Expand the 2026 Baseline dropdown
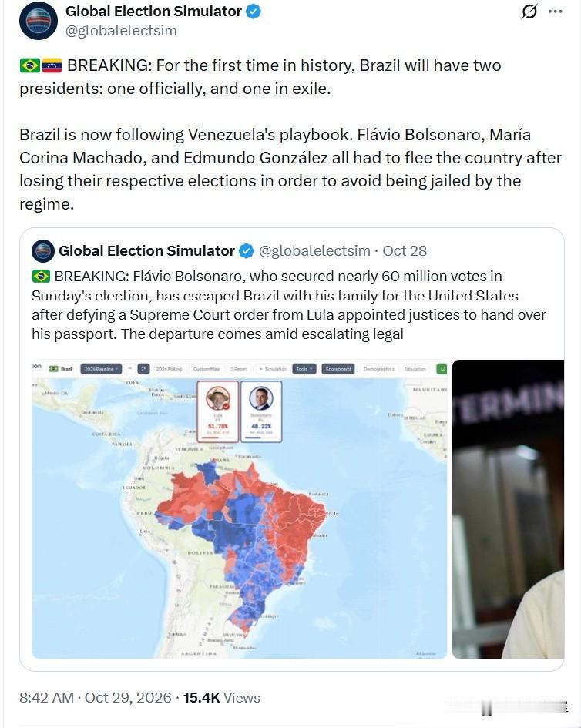The height and width of the screenshot is (728, 581). click(x=101, y=369)
